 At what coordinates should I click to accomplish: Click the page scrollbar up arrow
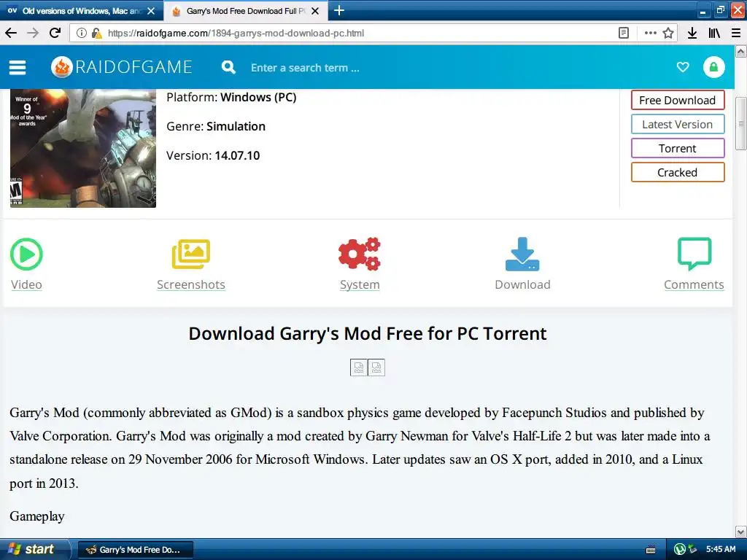(x=741, y=52)
